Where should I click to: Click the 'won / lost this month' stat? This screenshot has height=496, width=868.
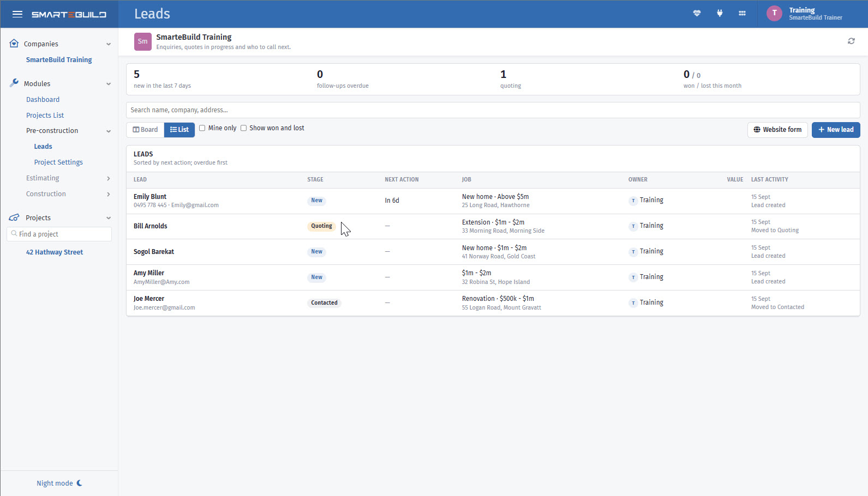click(713, 80)
